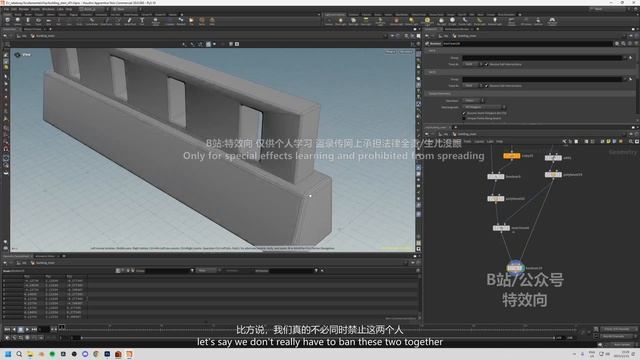Select the orange node in the network

tap(511, 156)
